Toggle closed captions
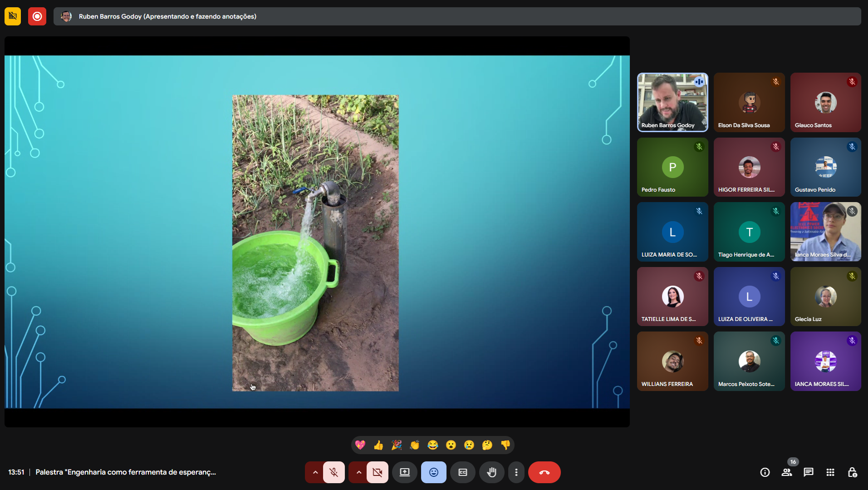This screenshot has height=490, width=868. click(462, 472)
